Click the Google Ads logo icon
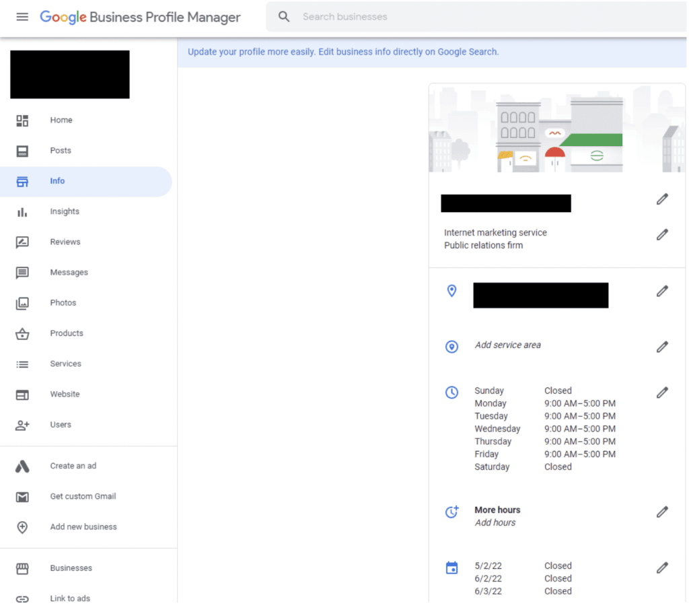The height and width of the screenshot is (616, 689). click(22, 466)
